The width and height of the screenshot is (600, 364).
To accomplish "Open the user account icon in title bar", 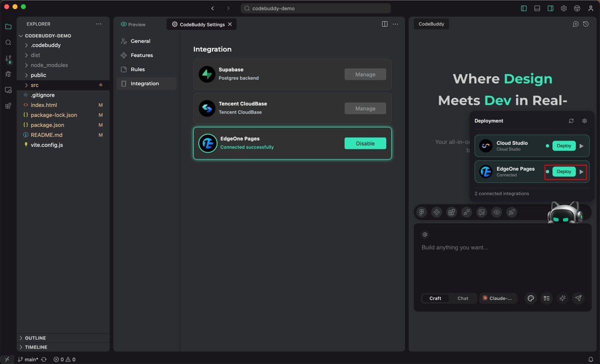I will coord(590,8).
